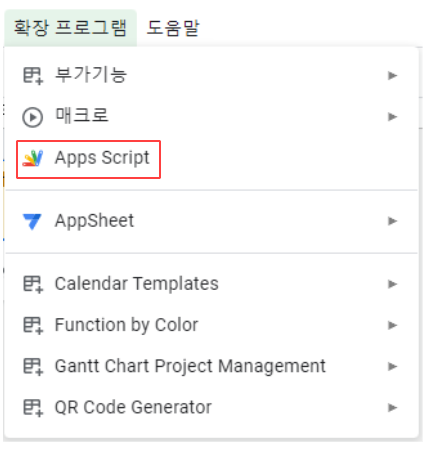Expand the AppSheet submenu arrow
Image resolution: width=425 pixels, height=454 pixels.
(x=392, y=221)
